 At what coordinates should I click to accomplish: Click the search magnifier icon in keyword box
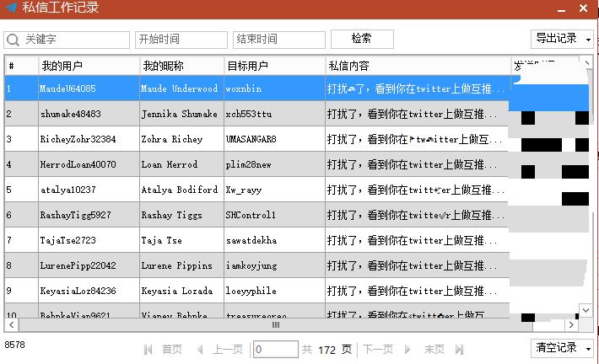13,40
